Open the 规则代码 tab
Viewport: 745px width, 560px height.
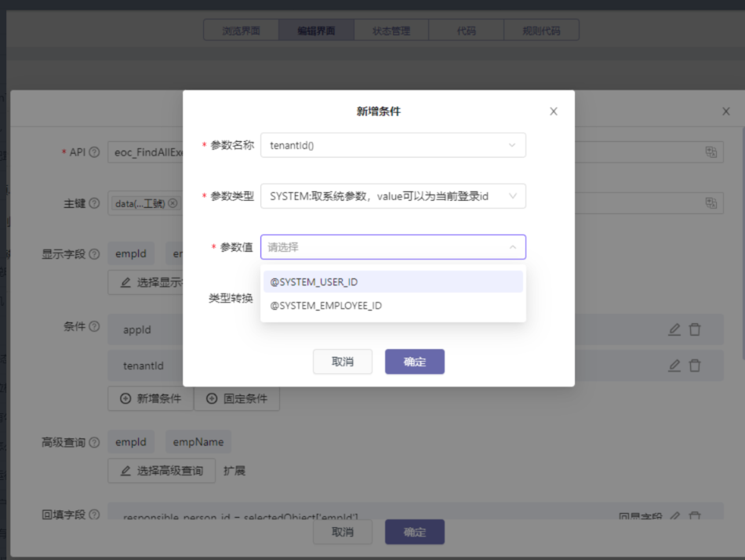point(541,31)
